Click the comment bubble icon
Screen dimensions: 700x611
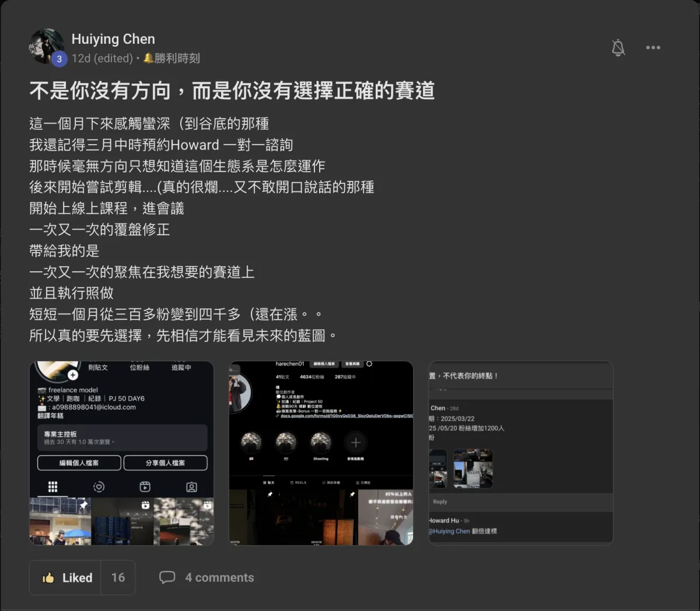(x=167, y=577)
